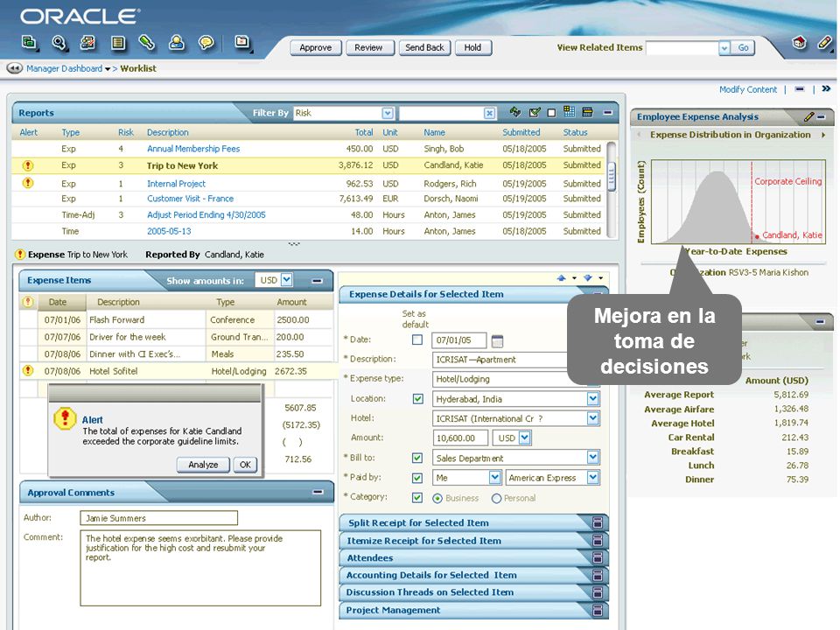Click the alert icon on Internal Project row

28,183
